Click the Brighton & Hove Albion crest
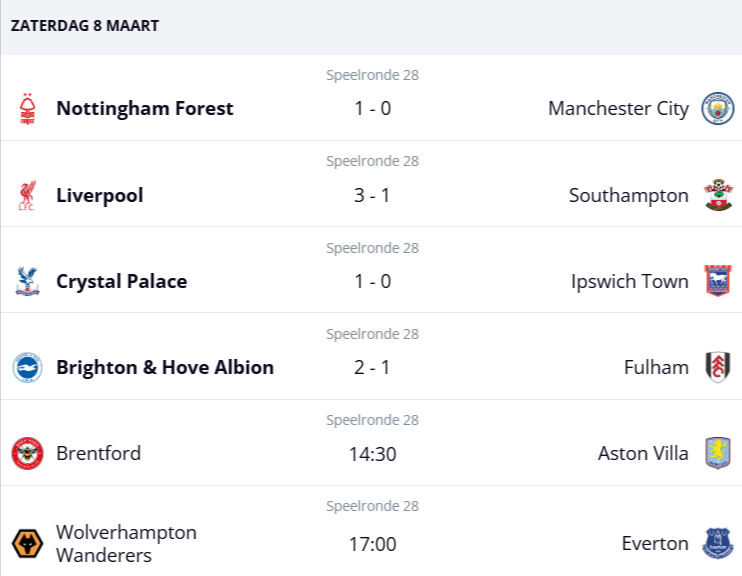Screen dimensions: 742x576 (x=28, y=367)
